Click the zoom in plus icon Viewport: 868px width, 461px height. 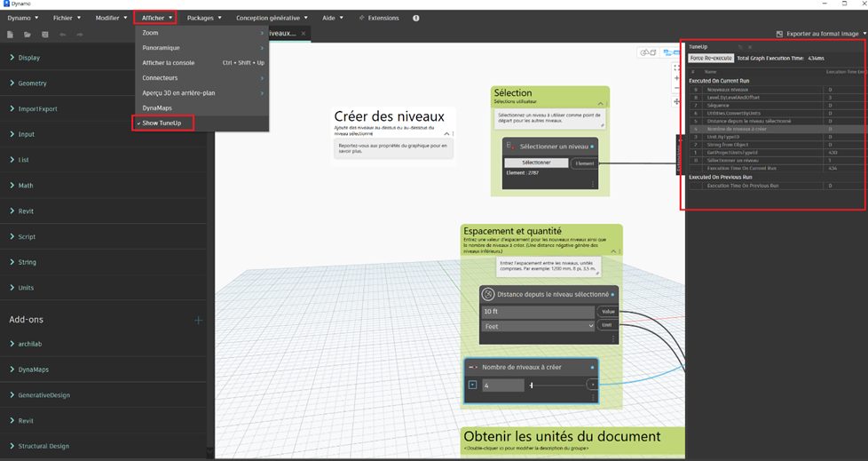(x=676, y=78)
